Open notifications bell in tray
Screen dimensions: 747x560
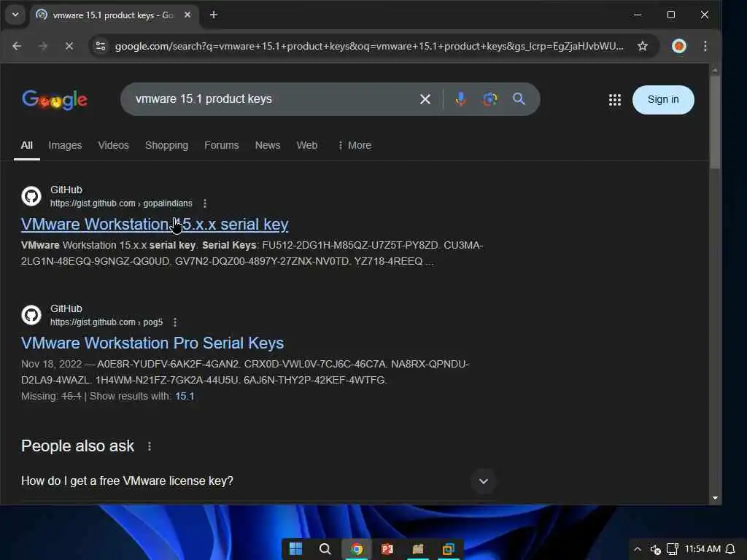pos(729,549)
